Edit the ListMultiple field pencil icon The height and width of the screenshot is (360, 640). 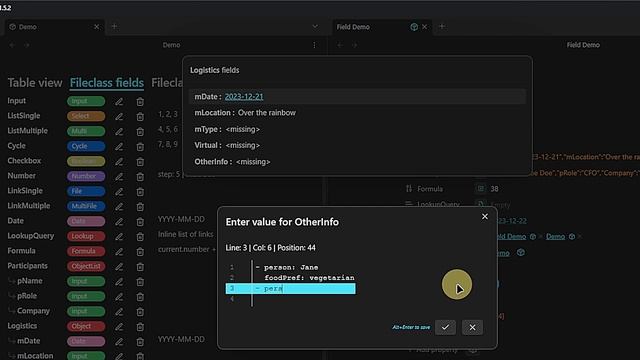[119, 131]
